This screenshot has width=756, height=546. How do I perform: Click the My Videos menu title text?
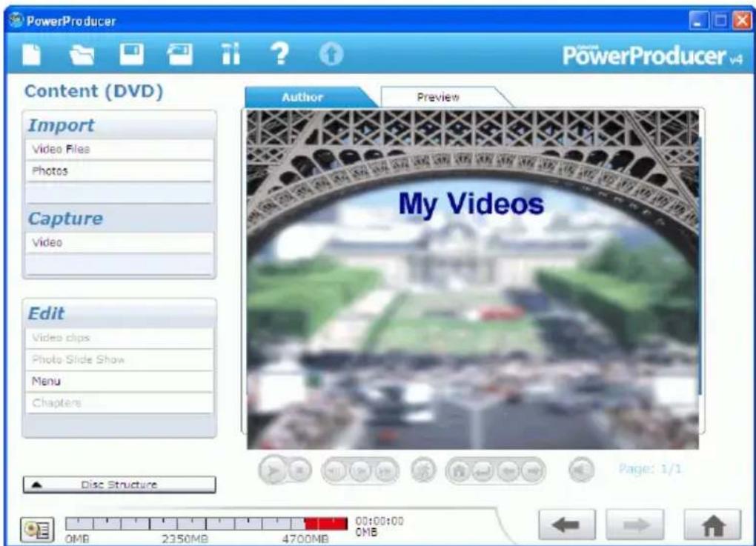point(471,204)
